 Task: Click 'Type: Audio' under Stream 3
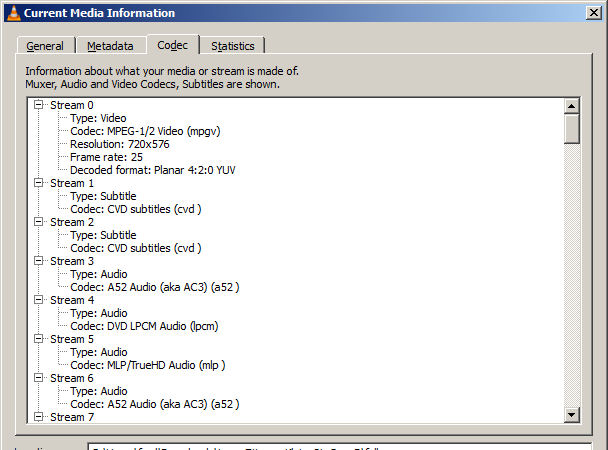click(98, 274)
